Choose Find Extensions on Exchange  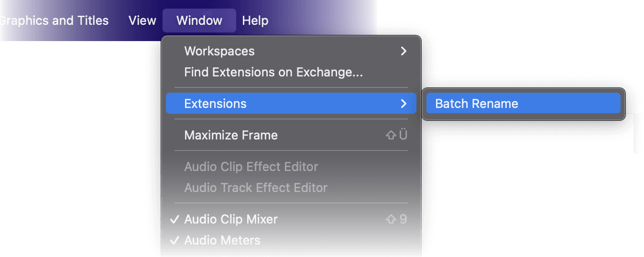click(x=273, y=72)
